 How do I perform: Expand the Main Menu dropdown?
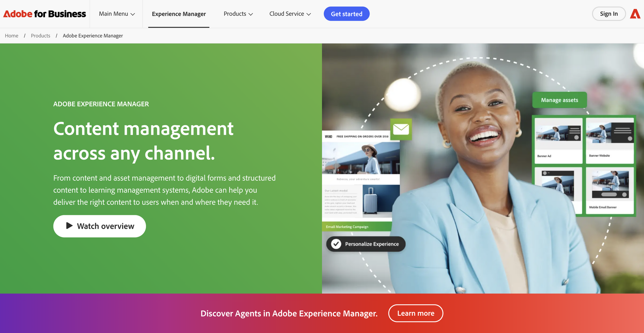pos(117,14)
